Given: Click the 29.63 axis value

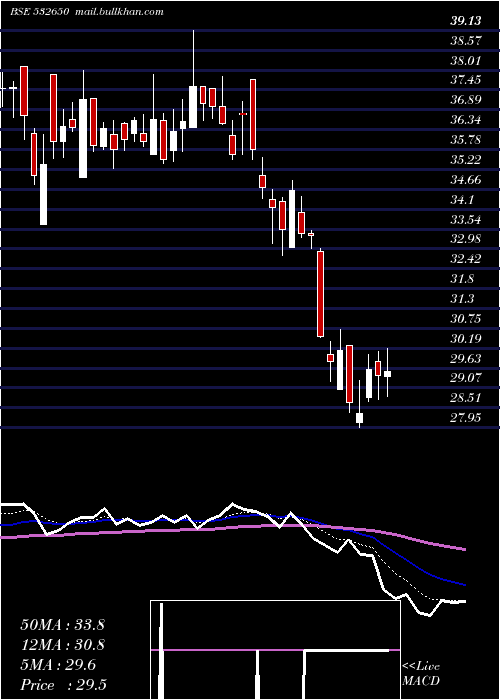Looking at the screenshot, I should pos(466,358).
